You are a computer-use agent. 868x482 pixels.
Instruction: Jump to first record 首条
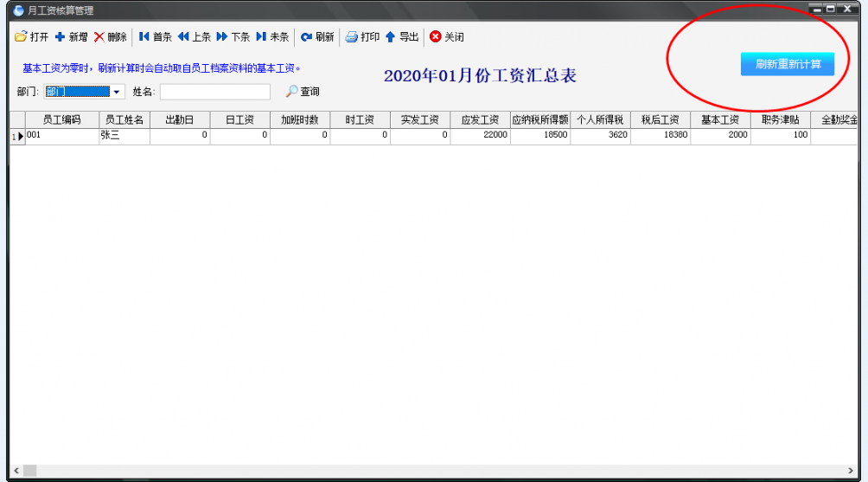155,36
